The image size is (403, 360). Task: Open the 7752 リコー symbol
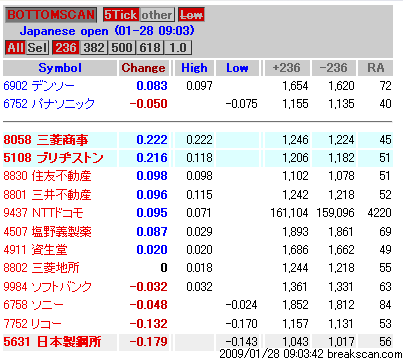pyautogui.click(x=33, y=323)
